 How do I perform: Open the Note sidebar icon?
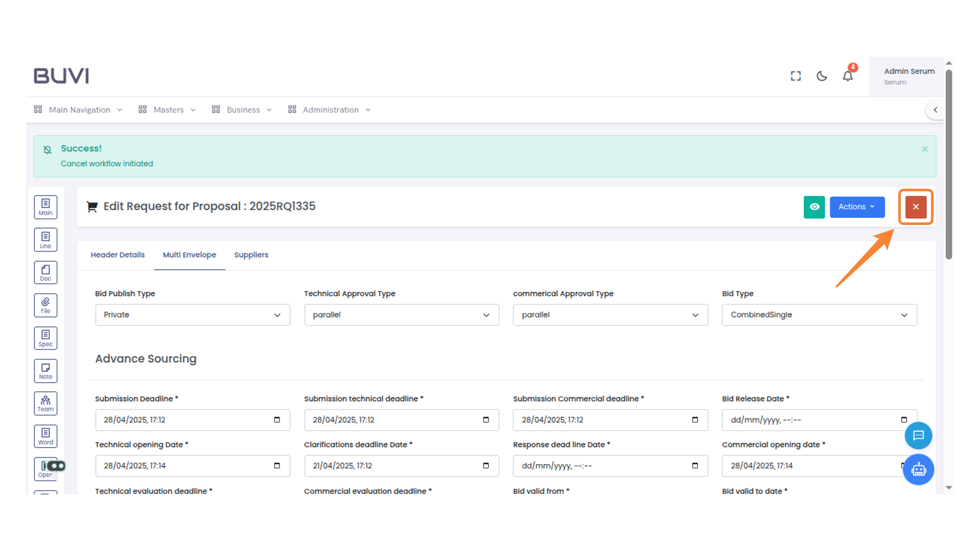click(45, 371)
